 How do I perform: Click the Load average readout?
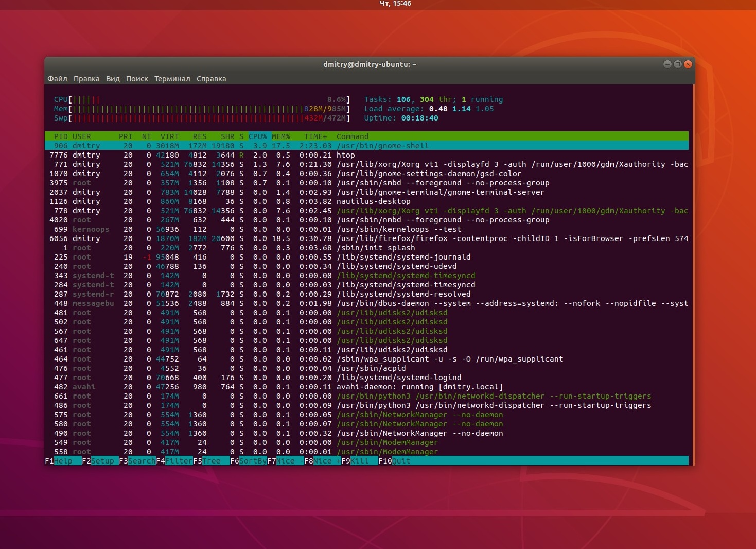pyautogui.click(x=429, y=109)
